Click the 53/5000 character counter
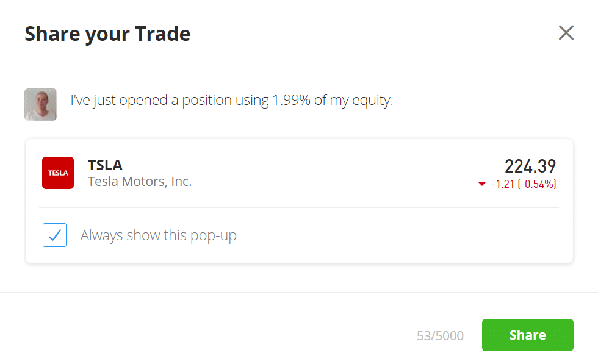Image resolution: width=598 pixels, height=364 pixels. (x=440, y=335)
